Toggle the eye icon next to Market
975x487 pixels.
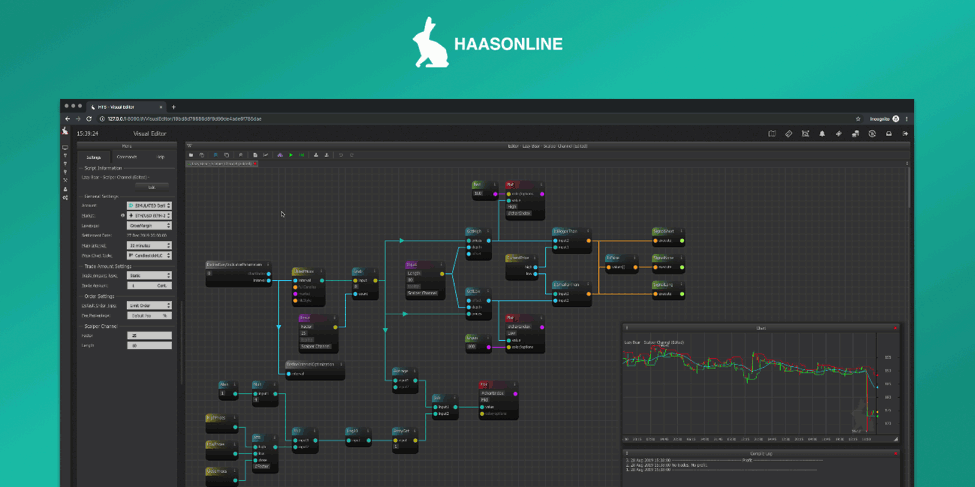[x=122, y=215]
